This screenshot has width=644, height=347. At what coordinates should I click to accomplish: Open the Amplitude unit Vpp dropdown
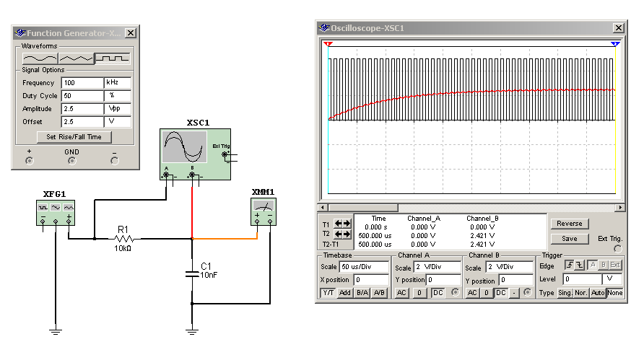(x=118, y=109)
